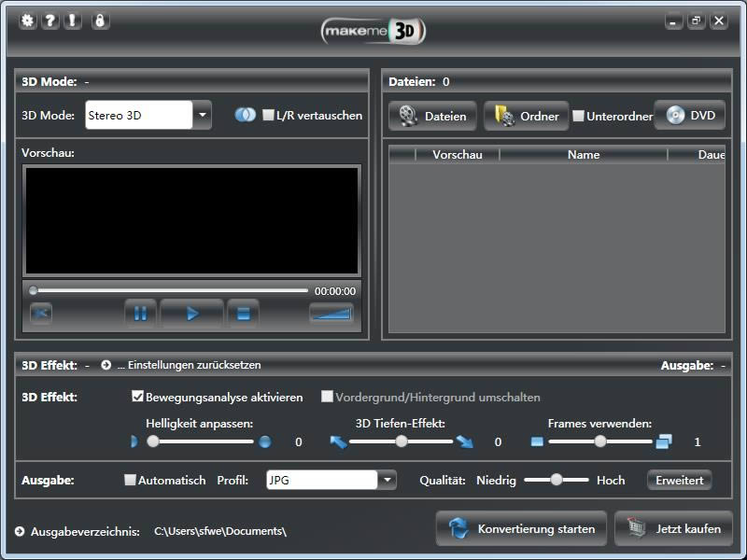Click the anaglyph glasses icon beside L/R vertauschen
This screenshot has height=560, width=747.
point(246,115)
